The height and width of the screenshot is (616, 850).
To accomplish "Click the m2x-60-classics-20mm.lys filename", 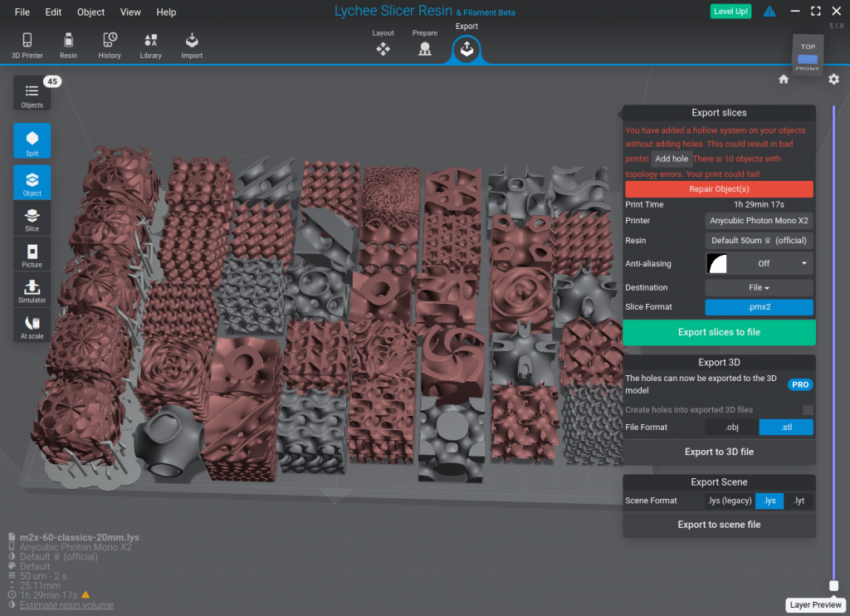I will point(80,537).
